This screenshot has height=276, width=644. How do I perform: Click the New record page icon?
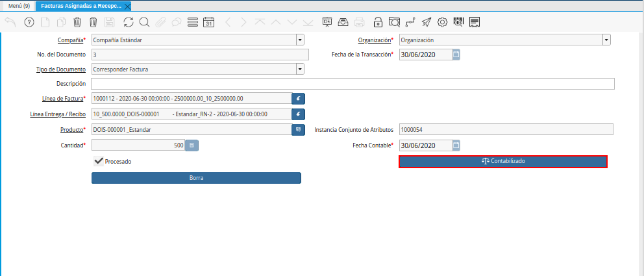(45, 22)
